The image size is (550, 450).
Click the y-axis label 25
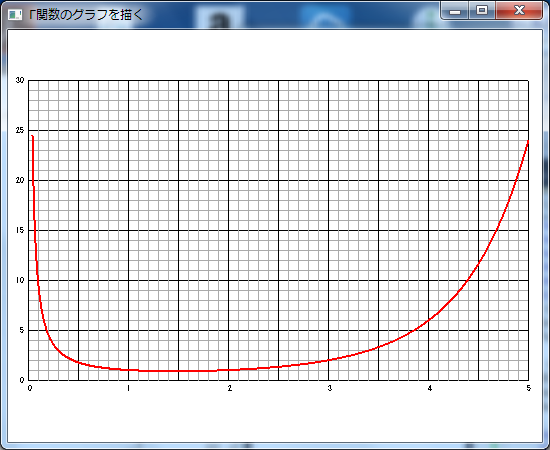[x=20, y=130]
